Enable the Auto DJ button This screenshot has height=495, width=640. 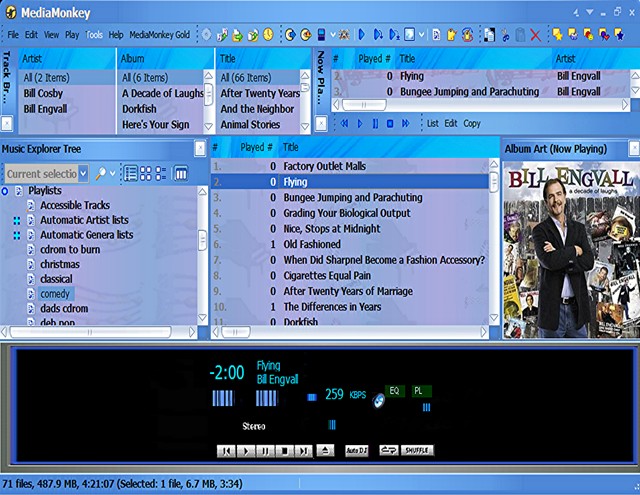click(356, 450)
